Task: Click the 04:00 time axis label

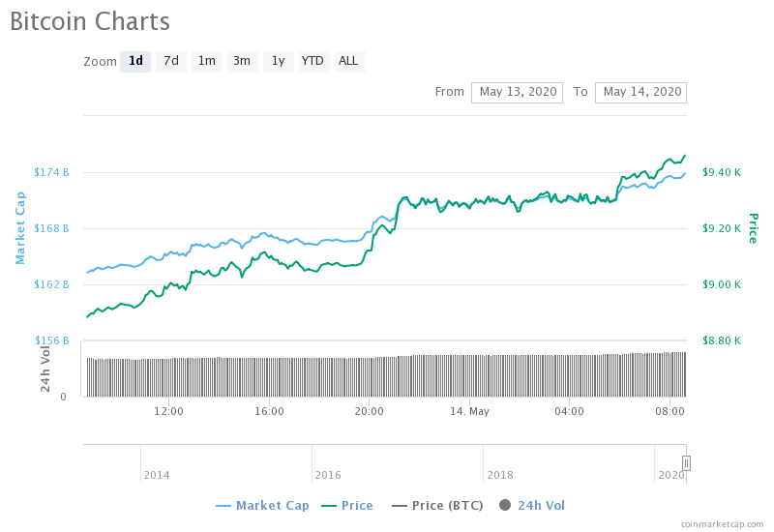Action: coord(569,412)
